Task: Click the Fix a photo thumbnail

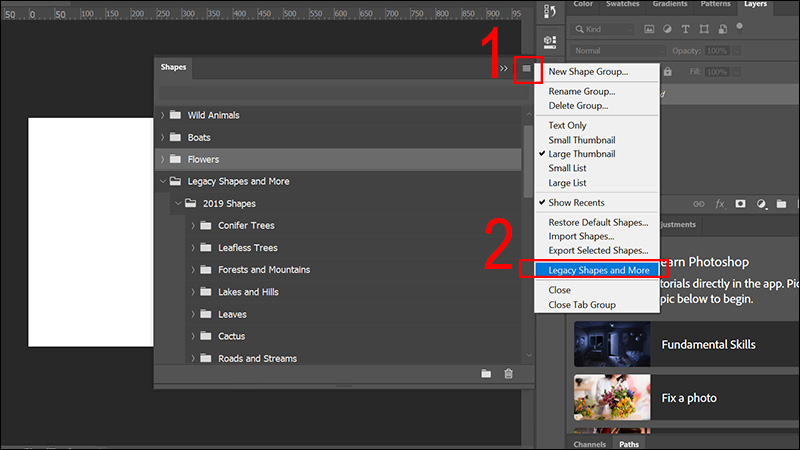Action: pyautogui.click(x=612, y=397)
